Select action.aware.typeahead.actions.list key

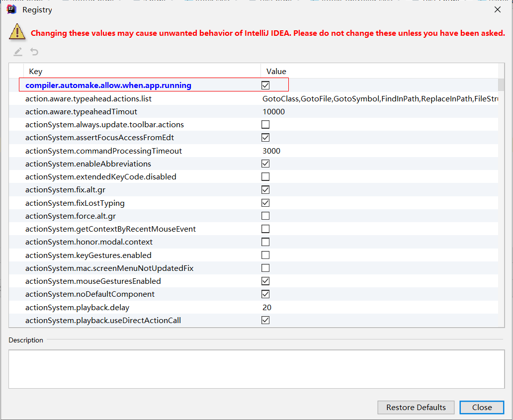pyautogui.click(x=88, y=98)
